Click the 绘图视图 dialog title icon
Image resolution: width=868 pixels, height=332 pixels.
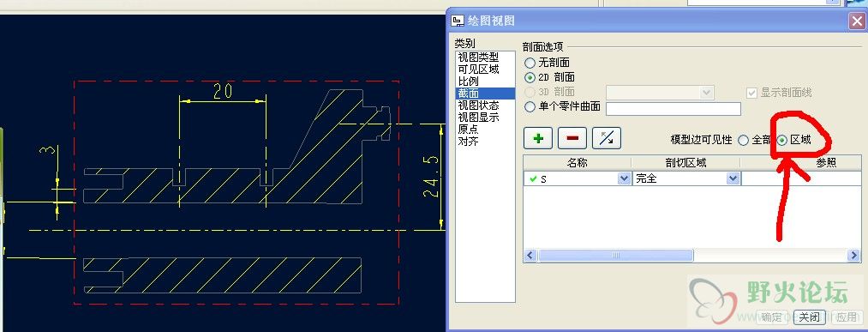tap(458, 21)
